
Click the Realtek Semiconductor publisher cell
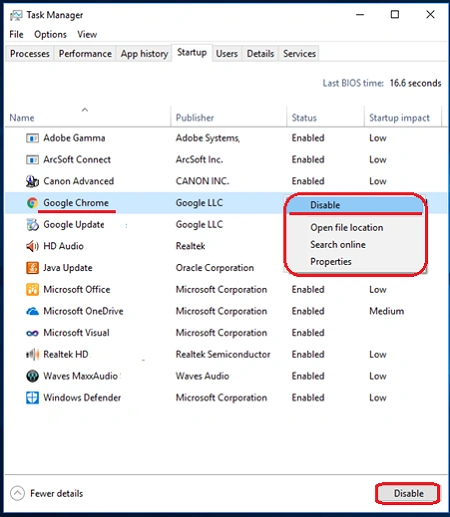[x=223, y=354]
